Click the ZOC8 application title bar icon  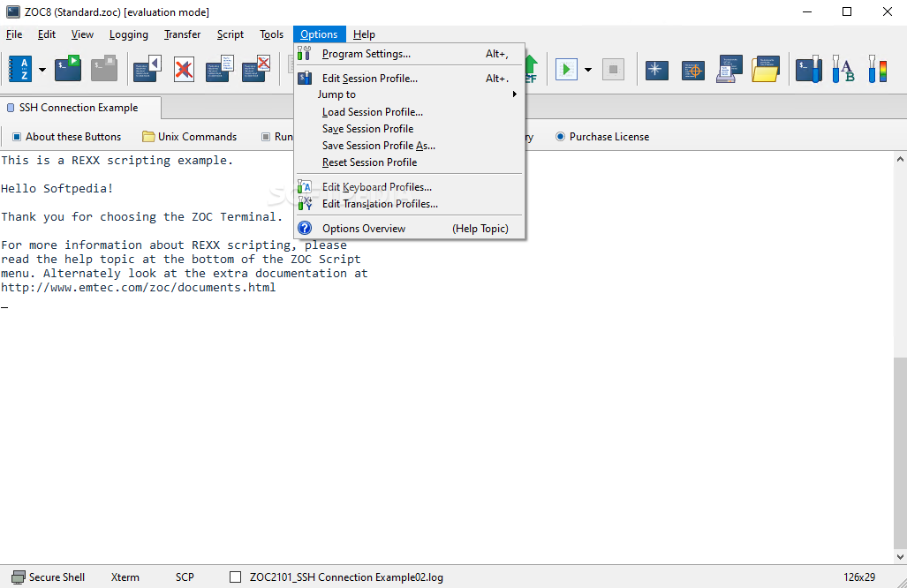point(12,12)
